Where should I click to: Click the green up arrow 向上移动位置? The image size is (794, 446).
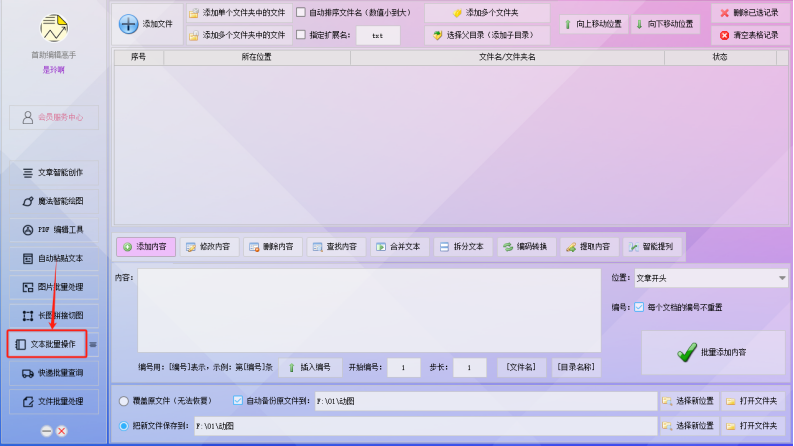(x=568, y=24)
